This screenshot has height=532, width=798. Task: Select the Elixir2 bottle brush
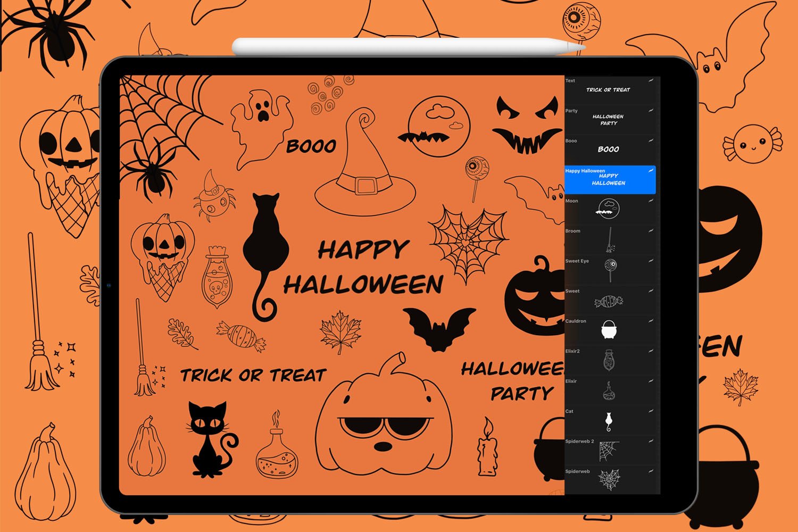(609, 359)
